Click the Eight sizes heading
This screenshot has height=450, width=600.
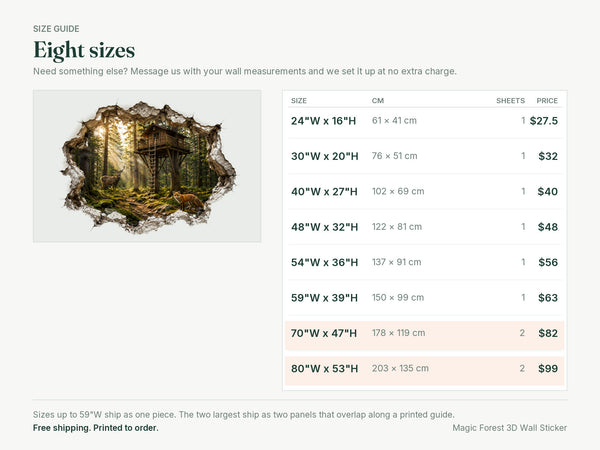(x=84, y=51)
